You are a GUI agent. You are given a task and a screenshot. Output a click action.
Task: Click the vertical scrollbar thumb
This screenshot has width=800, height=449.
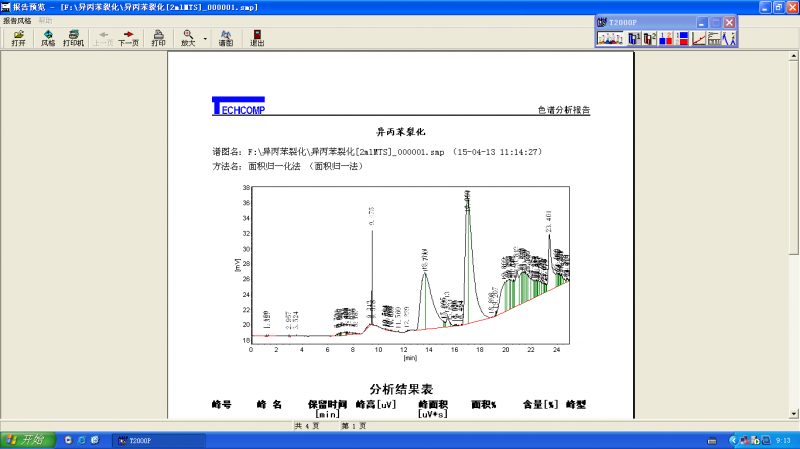pyautogui.click(x=793, y=157)
